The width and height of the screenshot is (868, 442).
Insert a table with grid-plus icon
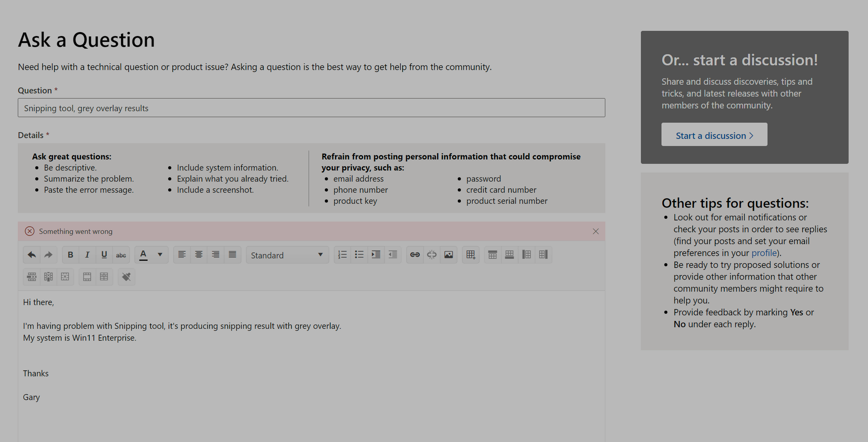click(471, 255)
